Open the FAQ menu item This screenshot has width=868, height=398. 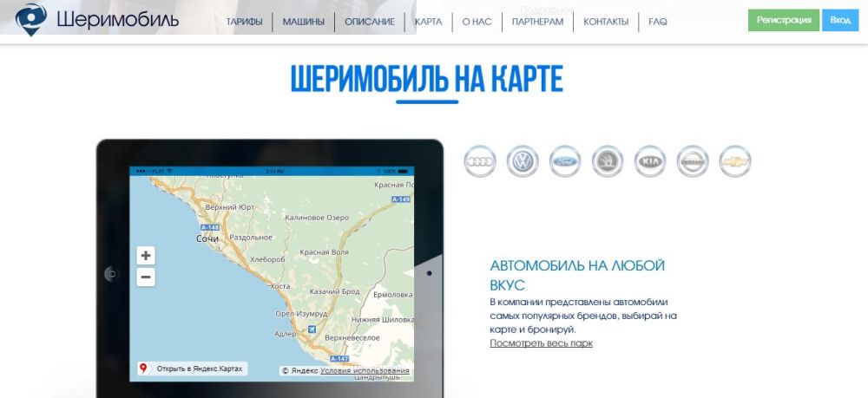(x=658, y=22)
